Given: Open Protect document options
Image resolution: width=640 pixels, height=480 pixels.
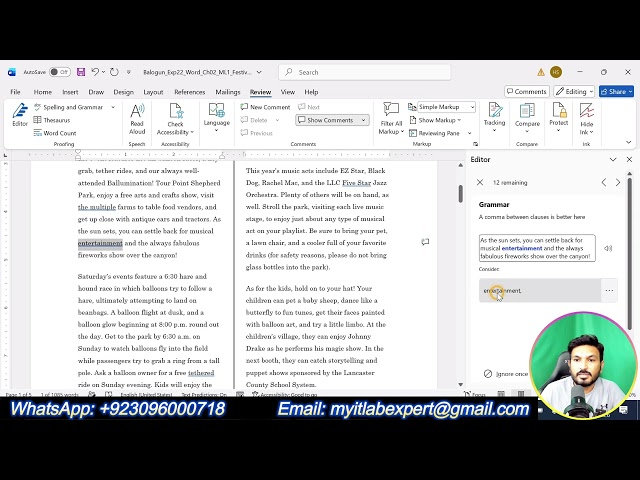Looking at the screenshot, I should coord(558,118).
